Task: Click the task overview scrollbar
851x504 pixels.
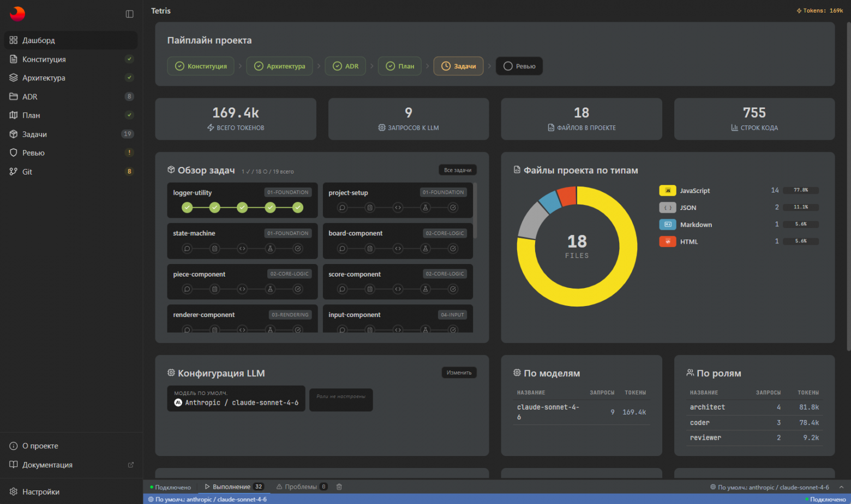Action: [475, 211]
